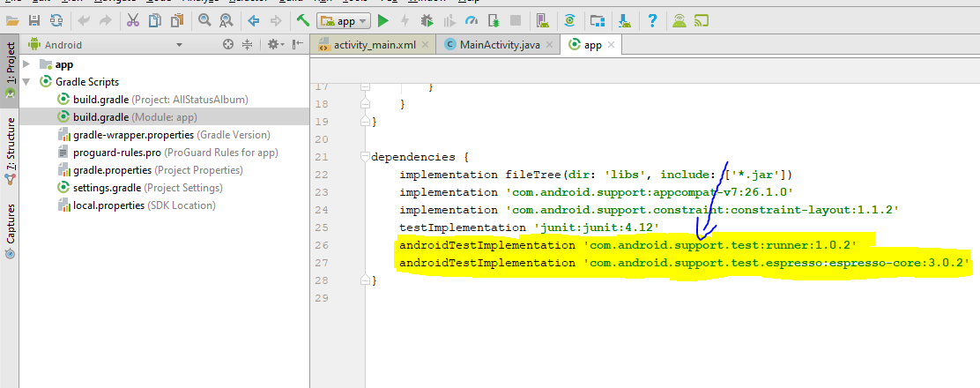
Task: Click the fold marker at line 18
Action: click(366, 104)
